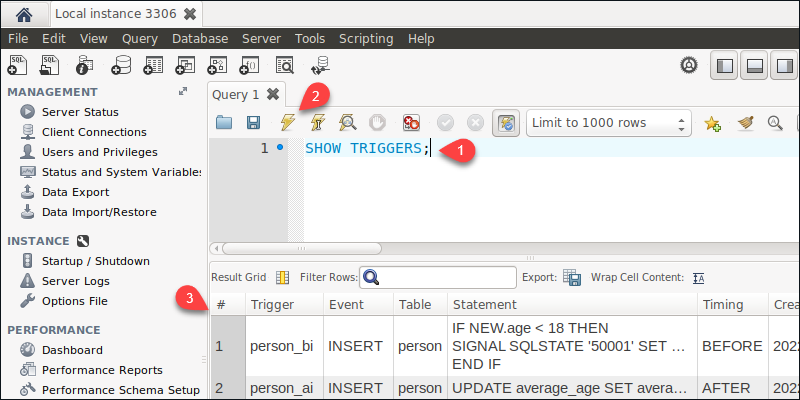Open SQL script file icon in main toolbar
Screen dimensions: 800x400
click(50, 65)
